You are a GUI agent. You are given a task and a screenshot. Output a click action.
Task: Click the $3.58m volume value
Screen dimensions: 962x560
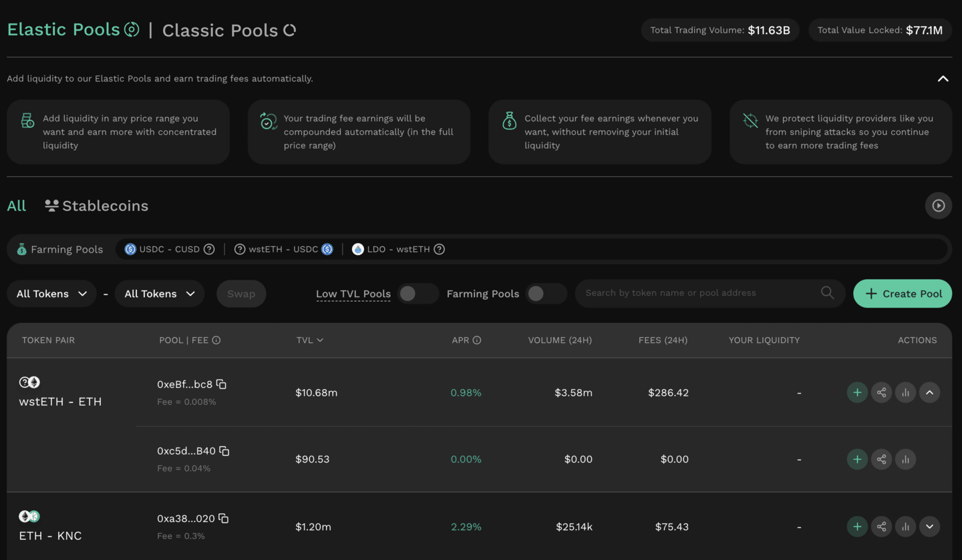(573, 392)
